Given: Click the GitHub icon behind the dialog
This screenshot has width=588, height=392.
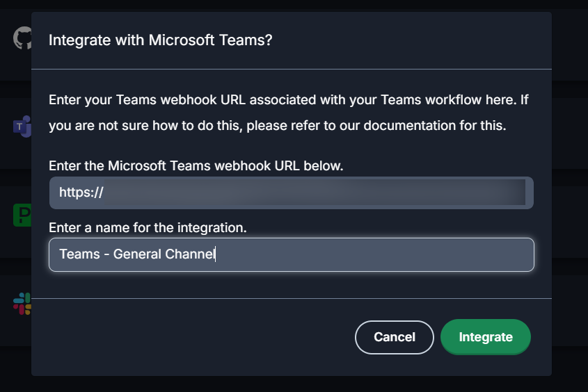Looking at the screenshot, I should point(22,38).
